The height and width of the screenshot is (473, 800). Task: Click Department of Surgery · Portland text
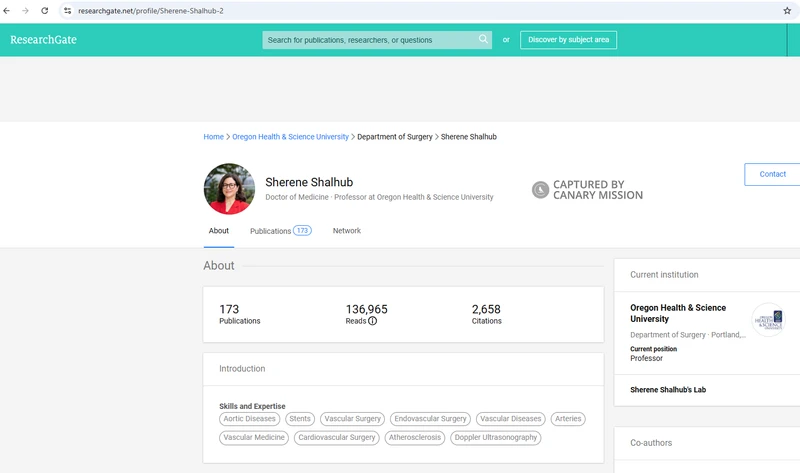tap(688, 335)
